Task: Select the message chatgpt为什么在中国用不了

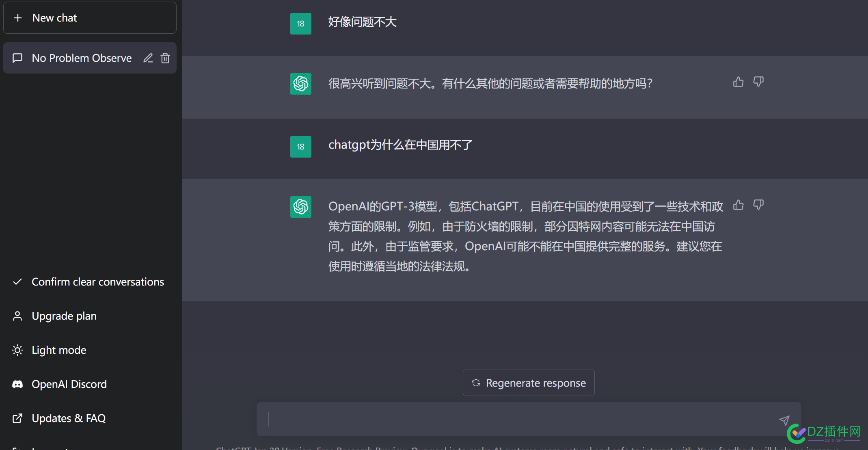Action: pyautogui.click(x=400, y=145)
